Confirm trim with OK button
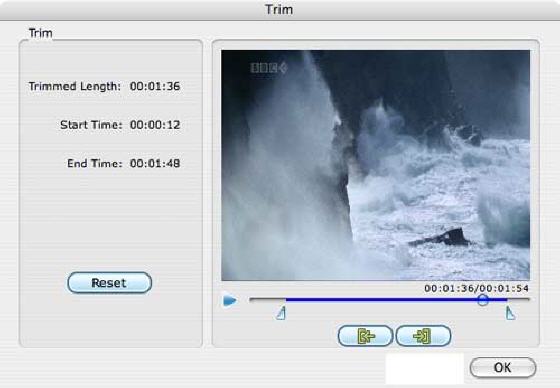The width and height of the screenshot is (560, 388). [503, 367]
